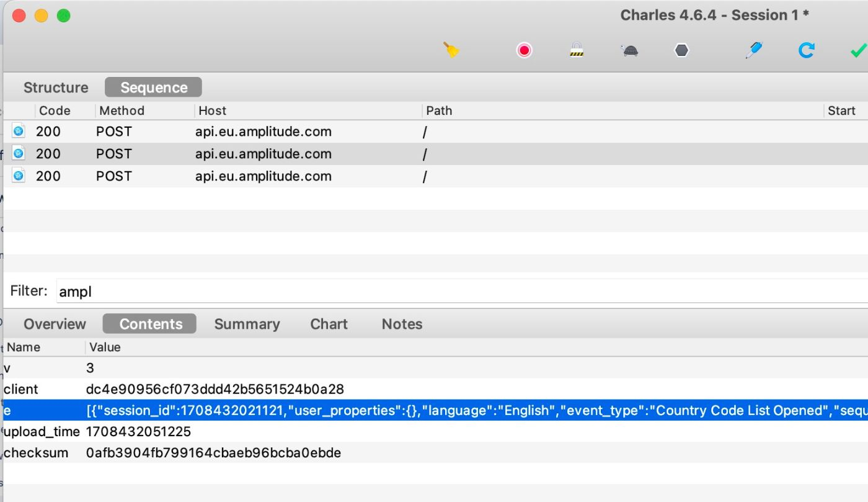The image size is (868, 502).
Task: Activate breakpoints using the hexagon icon
Action: point(681,50)
